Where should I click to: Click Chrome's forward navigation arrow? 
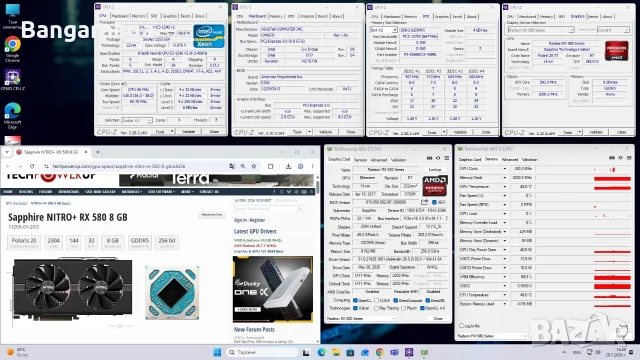click(20, 166)
